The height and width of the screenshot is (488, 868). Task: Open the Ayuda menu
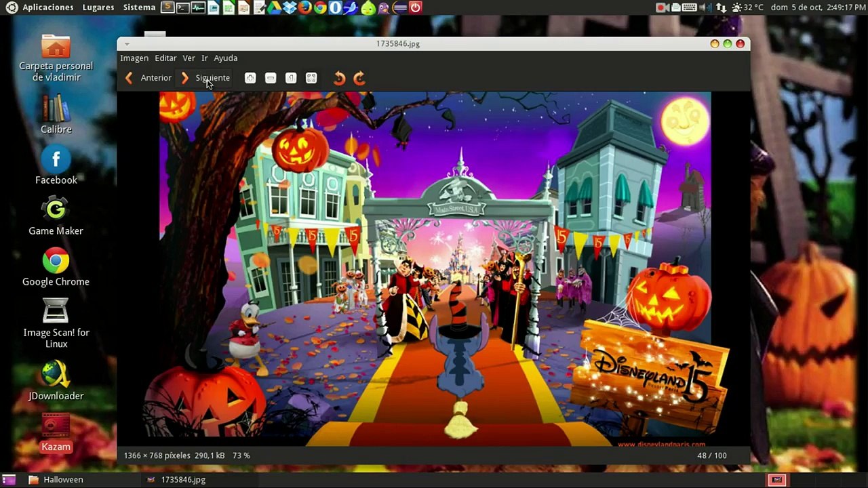tap(226, 58)
